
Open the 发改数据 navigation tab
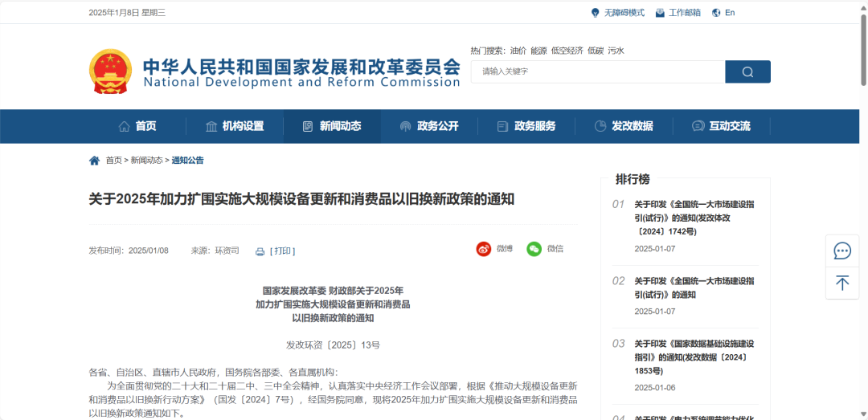pyautogui.click(x=624, y=126)
